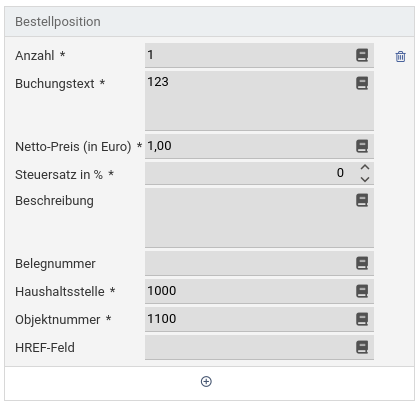Decrease Steuersatz with the down arrow
The width and height of the screenshot is (419, 409).
point(365,179)
